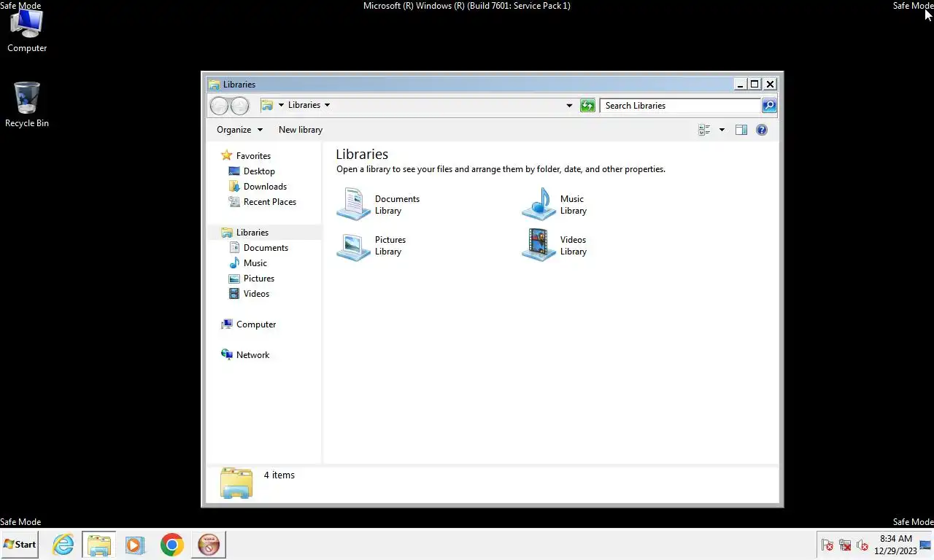Click the Show desktop icon right of clock
934x560 pixels.
(925, 545)
